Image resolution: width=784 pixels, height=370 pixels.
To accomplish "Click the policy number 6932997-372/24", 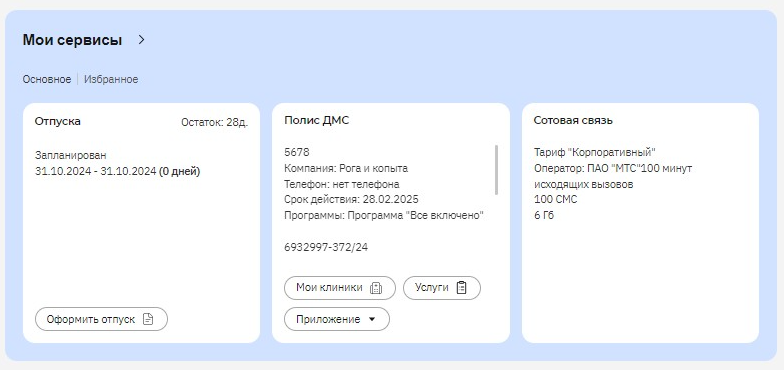I will (326, 247).
